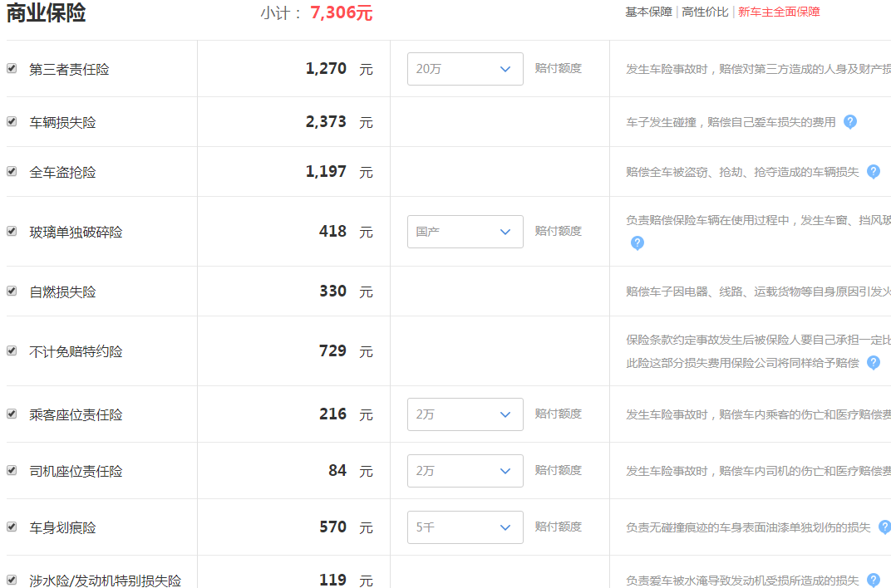891x588 pixels.
Task: Click help icon for 车辆损失险 description
Action: coord(850,121)
